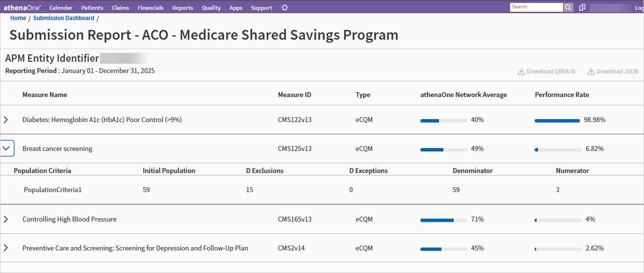Screen dimensions: 644x273
Task: Open the Patients menu
Action: click(x=92, y=8)
